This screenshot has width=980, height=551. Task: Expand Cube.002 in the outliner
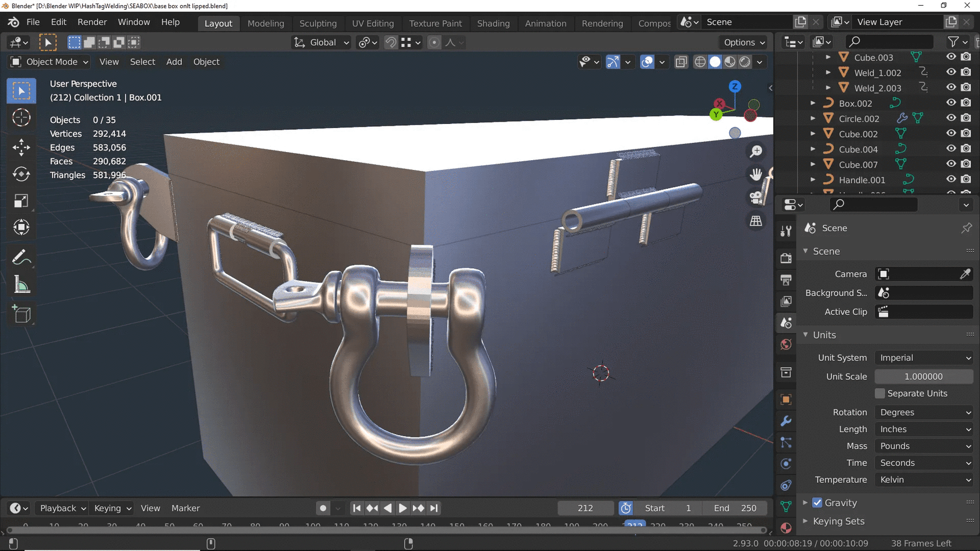[x=813, y=134]
